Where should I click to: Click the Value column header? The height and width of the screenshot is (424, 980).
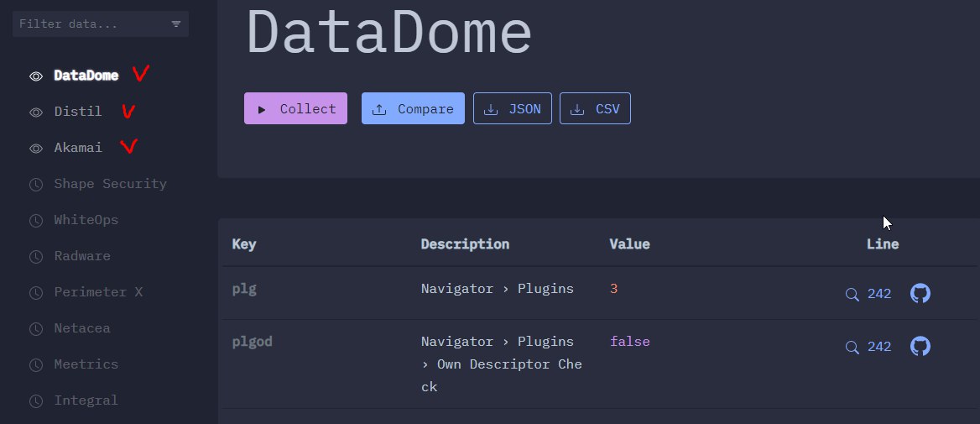click(x=629, y=243)
